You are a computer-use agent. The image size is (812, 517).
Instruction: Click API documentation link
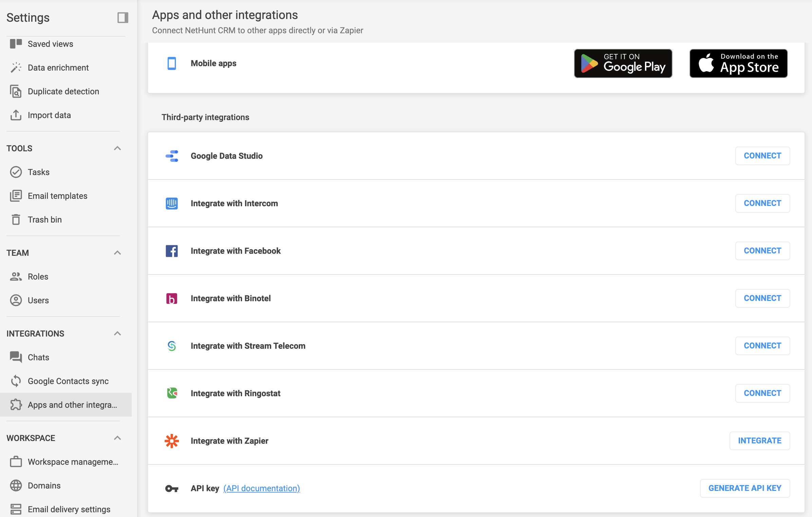click(262, 489)
